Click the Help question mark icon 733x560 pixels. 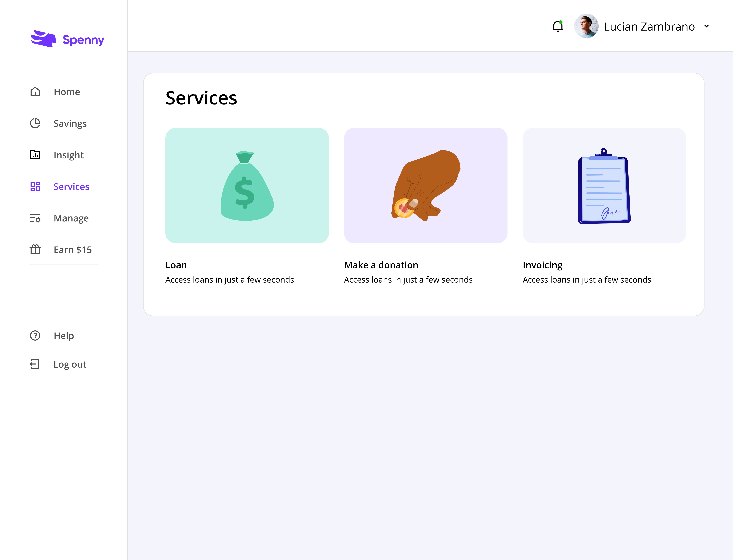[x=35, y=335]
